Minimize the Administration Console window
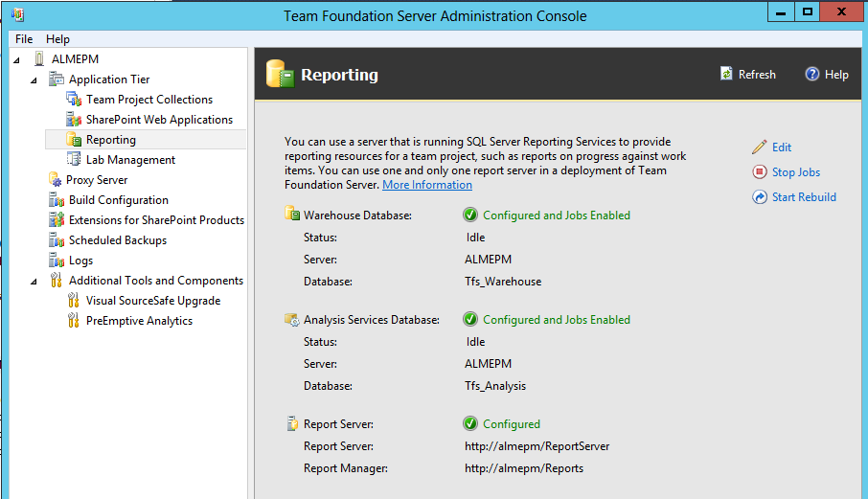Viewport: 868px width, 499px height. [781, 11]
